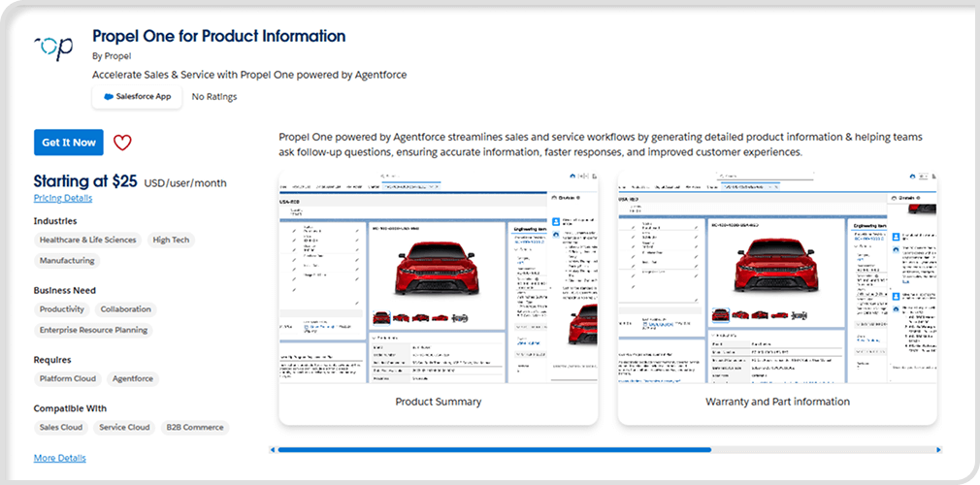Click the Get It Now button
Image resolution: width=980 pixels, height=485 pixels.
(x=68, y=143)
